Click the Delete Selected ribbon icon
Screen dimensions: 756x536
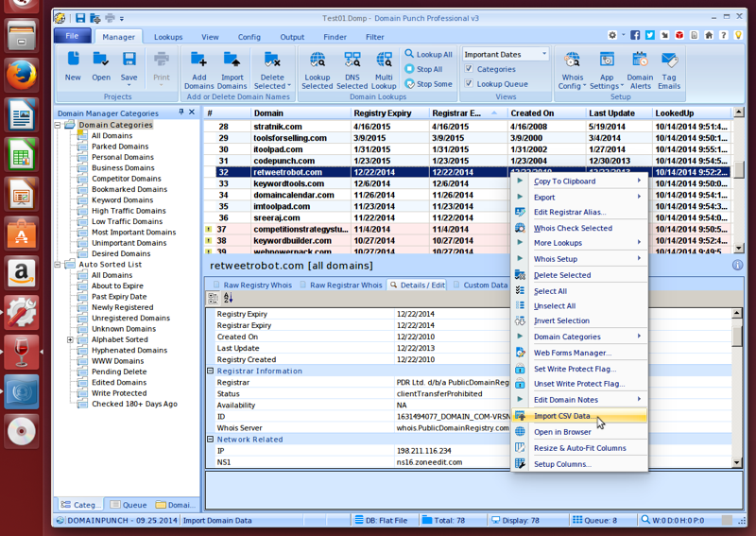point(272,70)
